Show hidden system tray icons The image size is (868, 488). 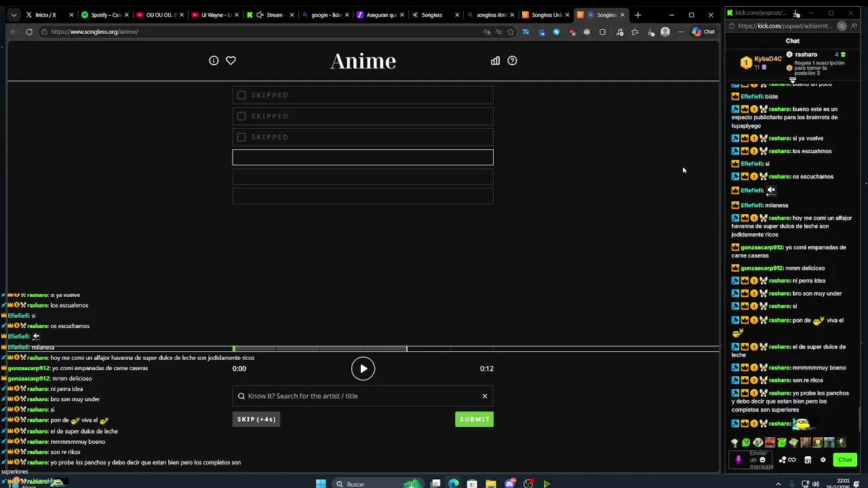coord(778,483)
